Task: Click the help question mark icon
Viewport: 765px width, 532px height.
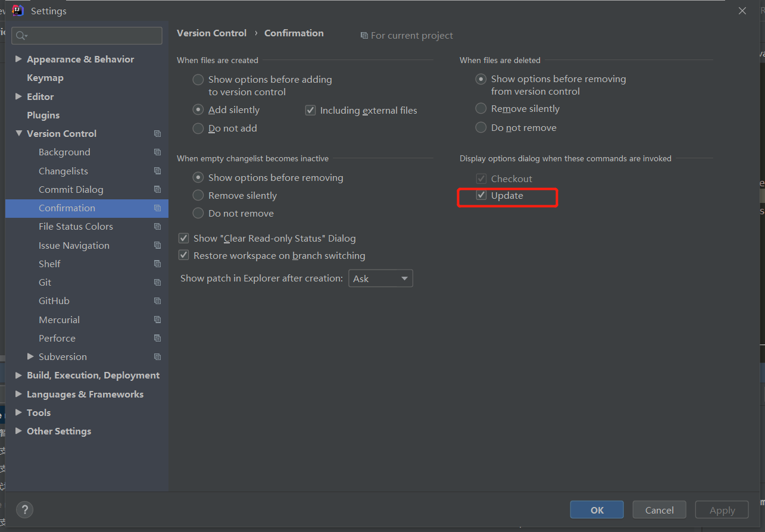Action: tap(24, 509)
